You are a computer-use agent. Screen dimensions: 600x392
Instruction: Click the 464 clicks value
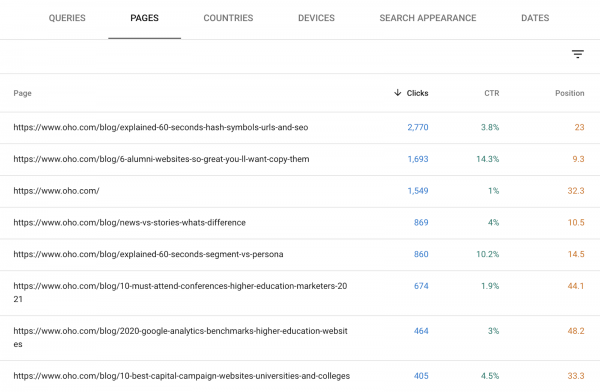click(421, 331)
